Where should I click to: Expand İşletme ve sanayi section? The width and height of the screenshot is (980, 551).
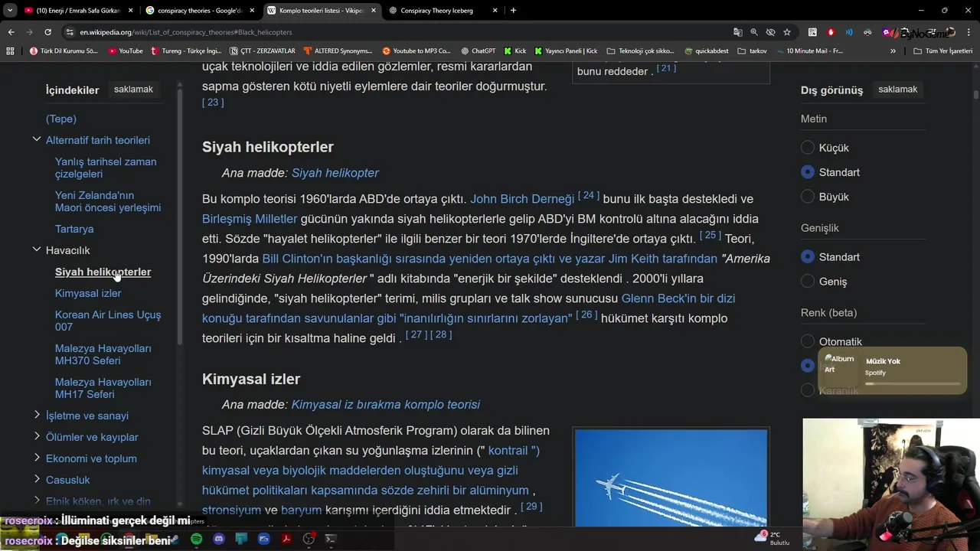point(36,415)
